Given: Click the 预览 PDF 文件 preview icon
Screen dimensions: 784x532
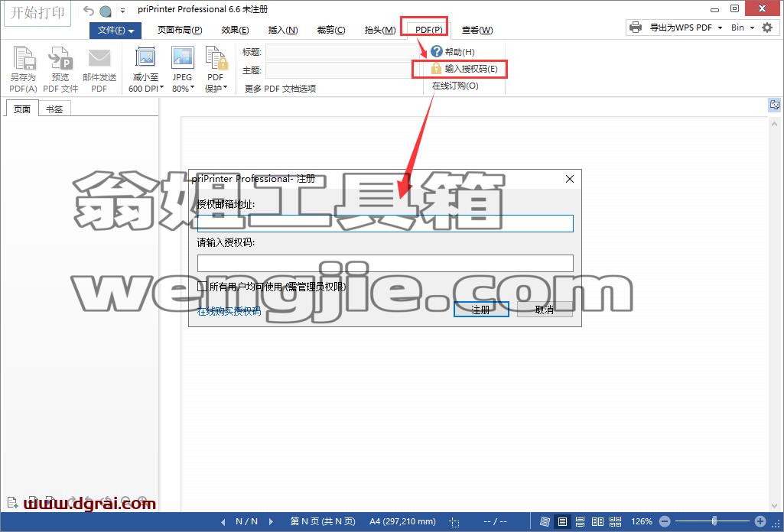Looking at the screenshot, I should [60, 58].
